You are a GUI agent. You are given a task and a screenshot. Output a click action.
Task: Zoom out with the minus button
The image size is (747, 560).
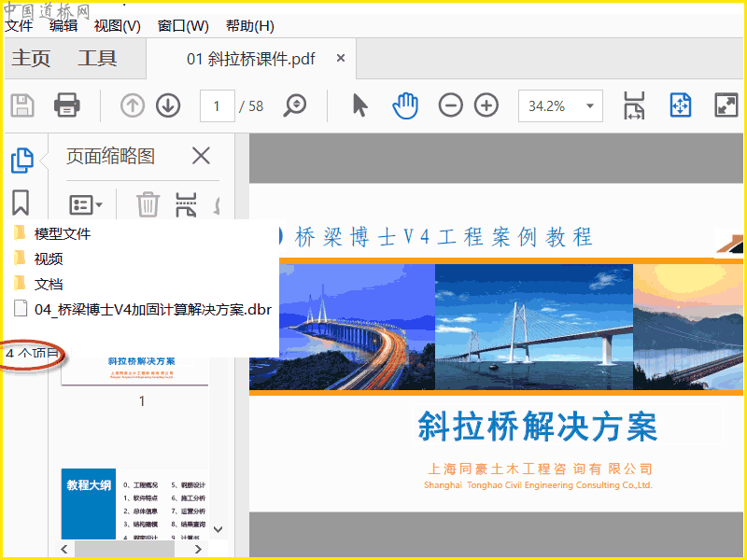451,105
